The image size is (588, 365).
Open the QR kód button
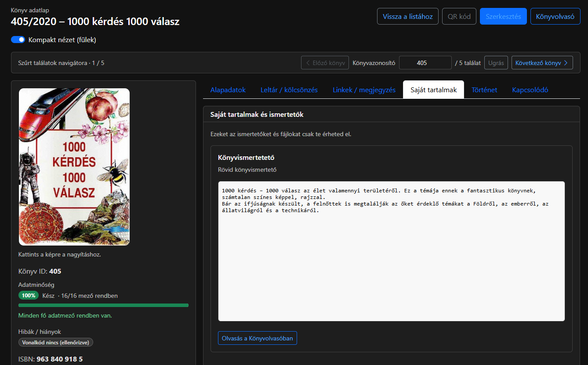pos(459,16)
